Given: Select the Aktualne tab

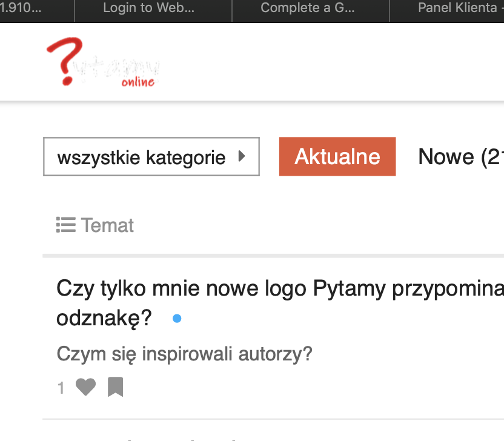Looking at the screenshot, I should point(337,157).
